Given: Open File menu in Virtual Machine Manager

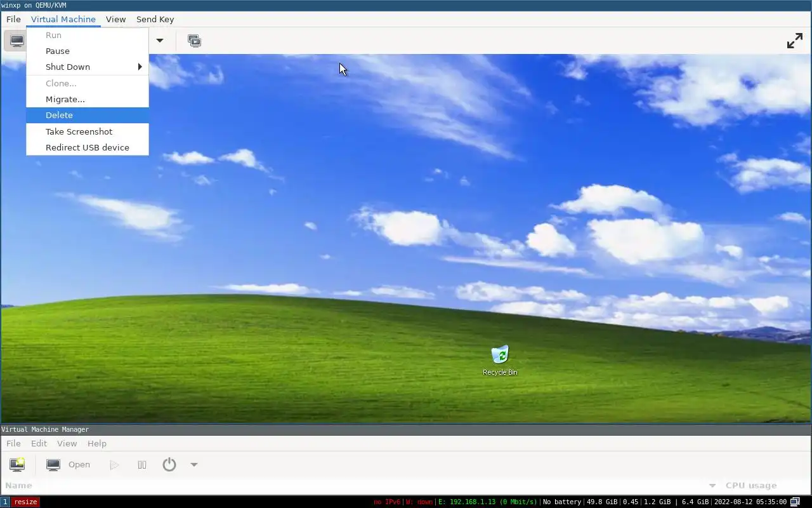Looking at the screenshot, I should tap(13, 443).
